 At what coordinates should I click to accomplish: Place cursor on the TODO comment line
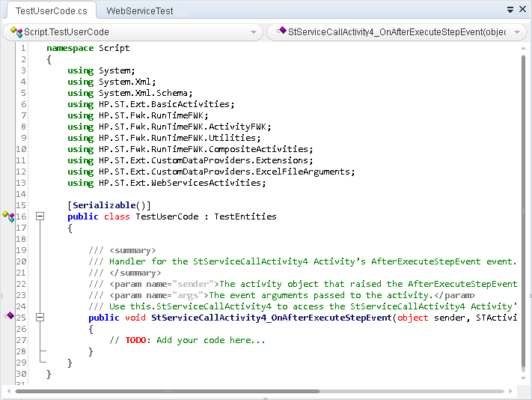pos(187,340)
